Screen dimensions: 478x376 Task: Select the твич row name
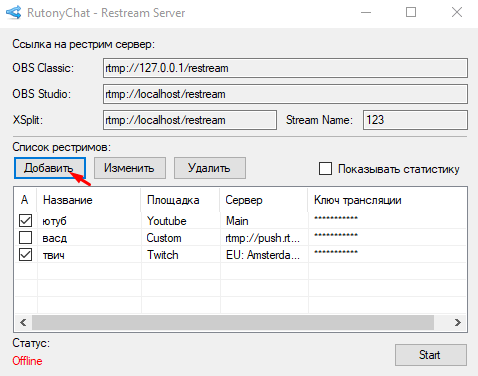click(54, 255)
